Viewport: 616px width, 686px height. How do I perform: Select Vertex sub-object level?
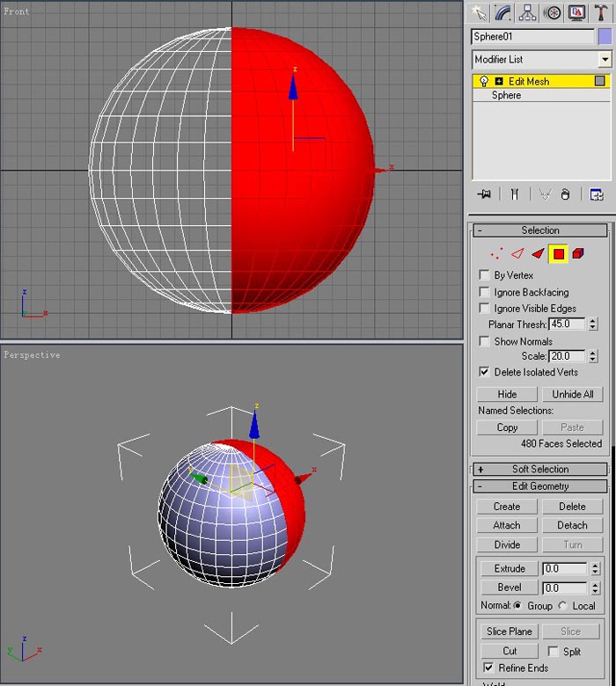click(x=497, y=253)
